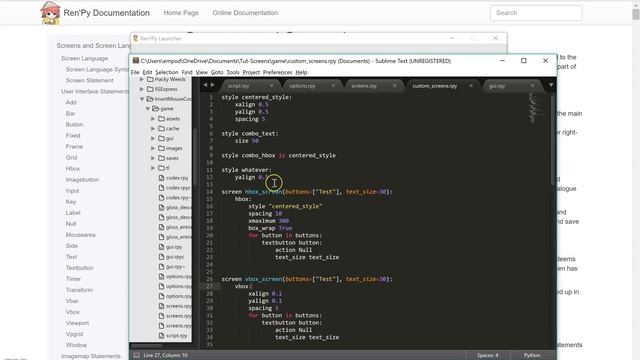This screenshot has height=360, width=640.
Task: Click the 'box_wrap True' code line
Action: (x=270, y=228)
